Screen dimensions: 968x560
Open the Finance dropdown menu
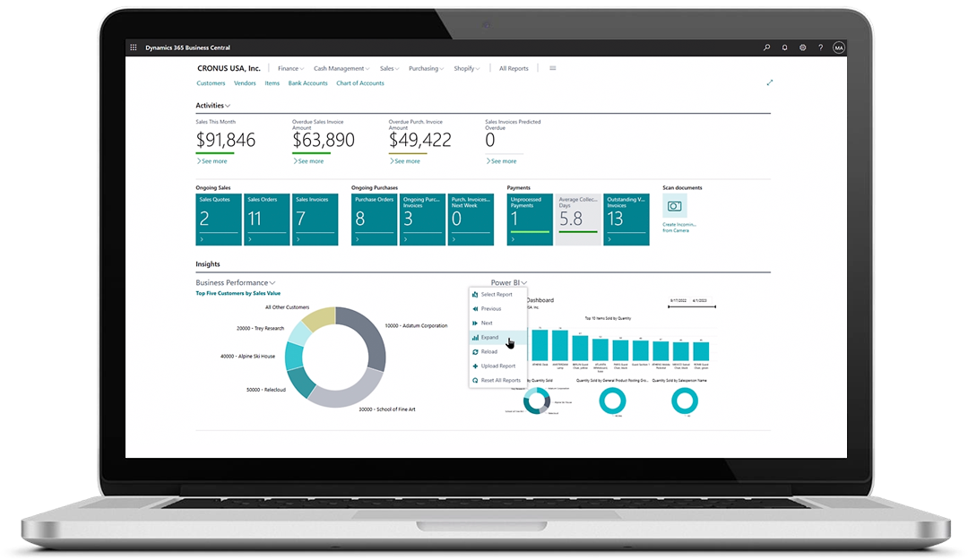coord(290,68)
